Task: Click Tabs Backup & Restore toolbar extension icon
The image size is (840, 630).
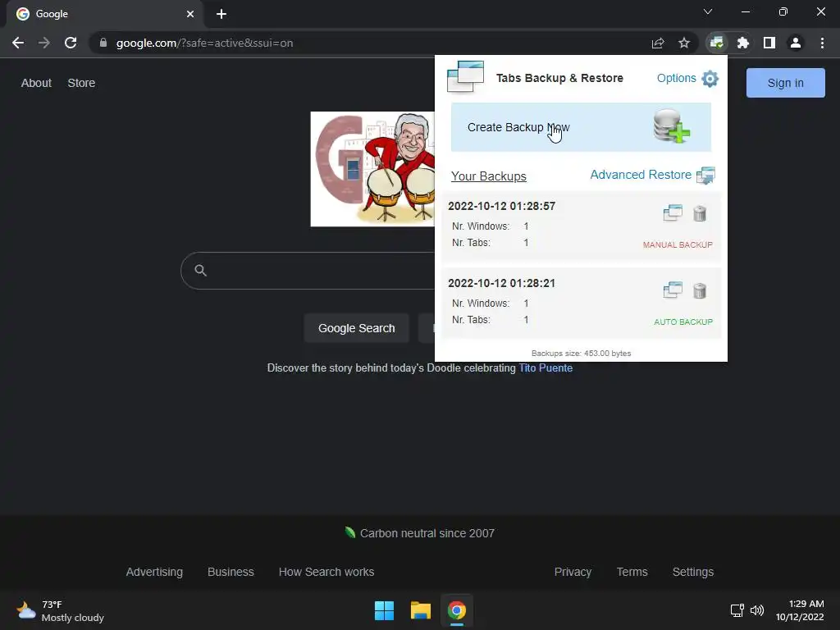Action: [x=716, y=43]
